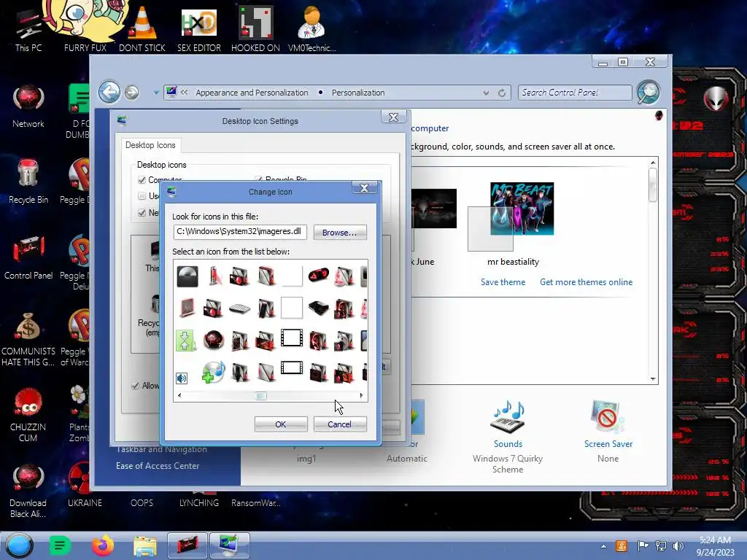Select the black flat scanner device icon

click(318, 308)
